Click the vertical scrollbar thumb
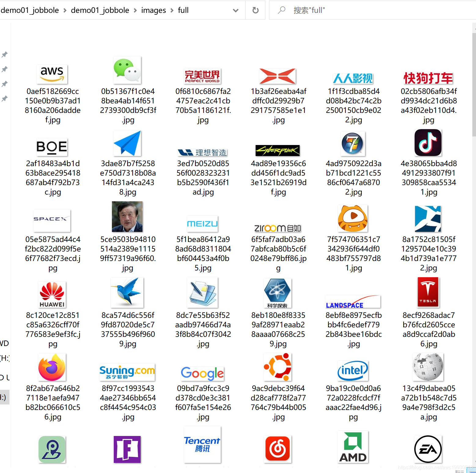 [474, 84]
